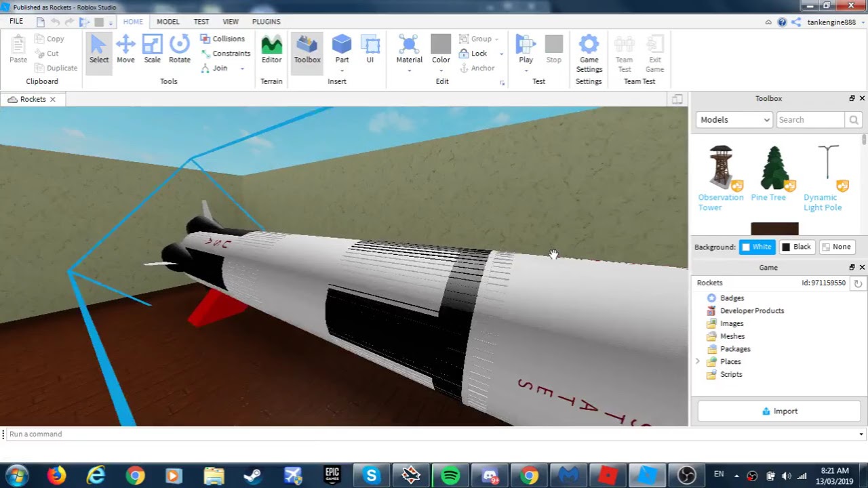Open Steam from the taskbar
The image size is (868, 488).
[253, 476]
